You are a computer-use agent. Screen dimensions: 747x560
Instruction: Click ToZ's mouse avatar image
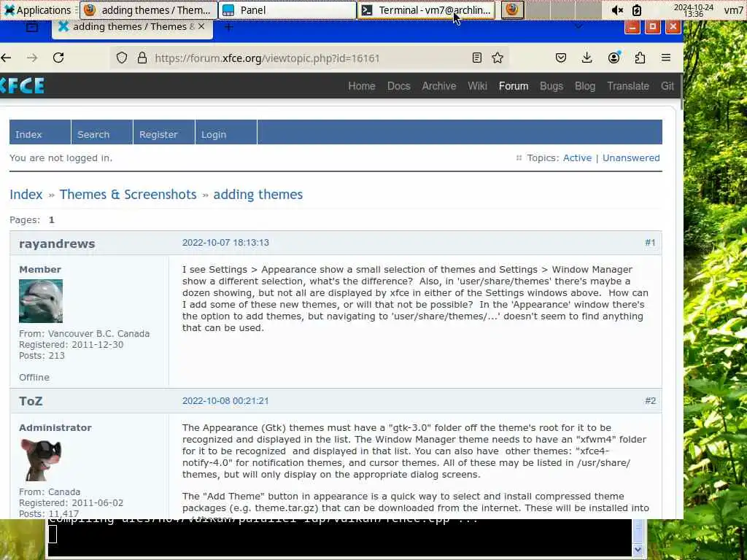pyautogui.click(x=41, y=459)
